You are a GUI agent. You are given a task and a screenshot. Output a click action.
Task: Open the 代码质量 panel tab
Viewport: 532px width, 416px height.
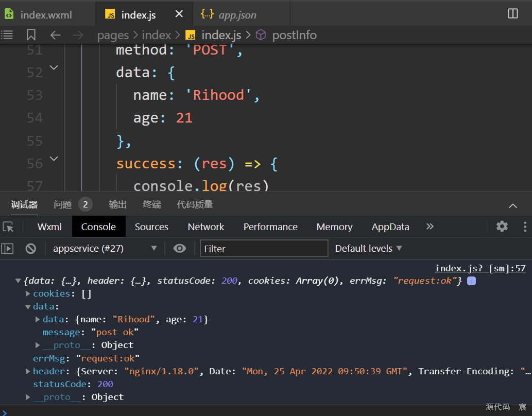tap(195, 204)
